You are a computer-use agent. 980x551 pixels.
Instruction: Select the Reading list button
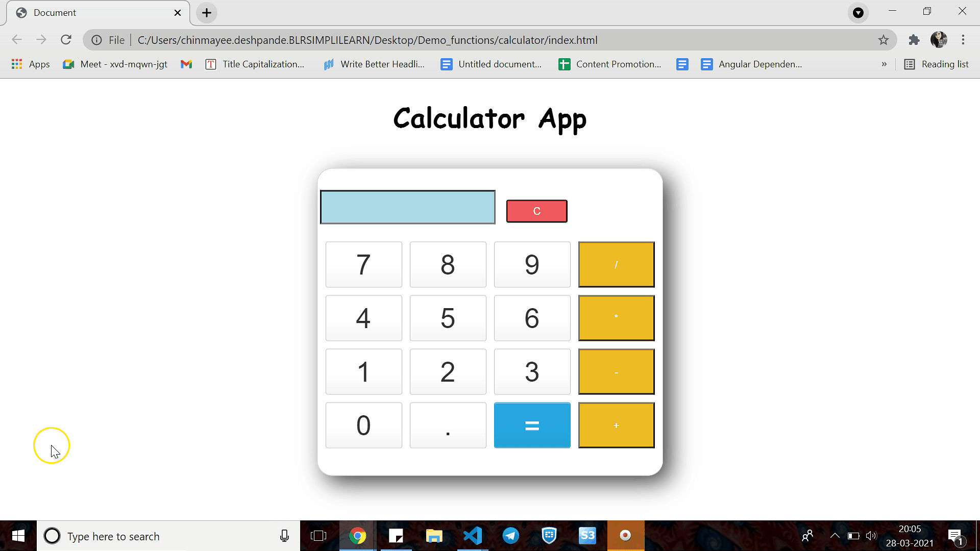pos(936,64)
